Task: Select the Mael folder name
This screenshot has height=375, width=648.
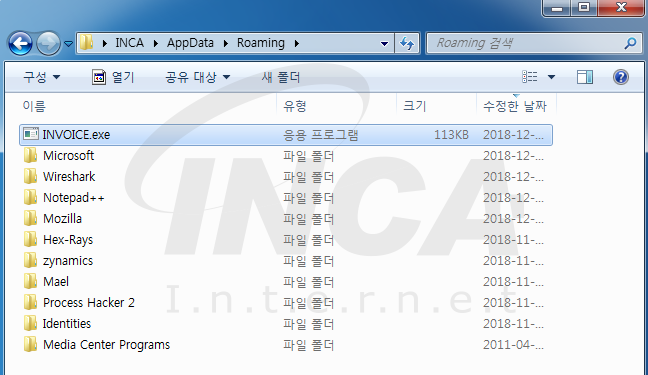Action: pyautogui.click(x=56, y=282)
